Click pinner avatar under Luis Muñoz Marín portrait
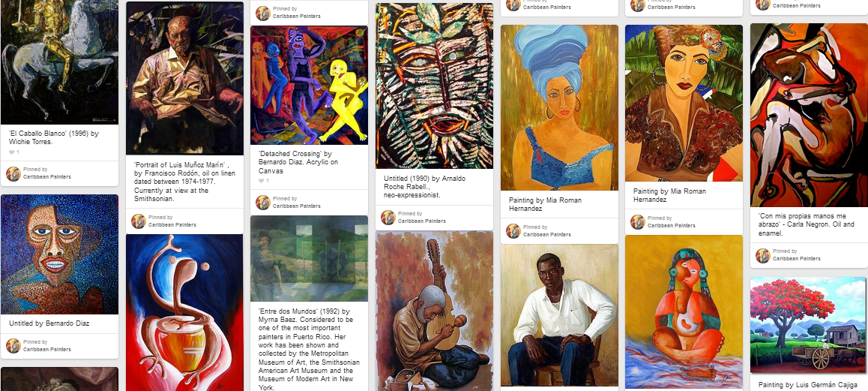The width and height of the screenshot is (868, 391). [x=139, y=221]
